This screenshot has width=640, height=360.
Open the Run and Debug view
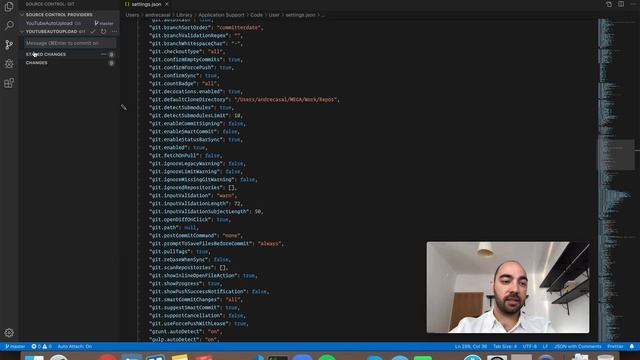tap(9, 64)
